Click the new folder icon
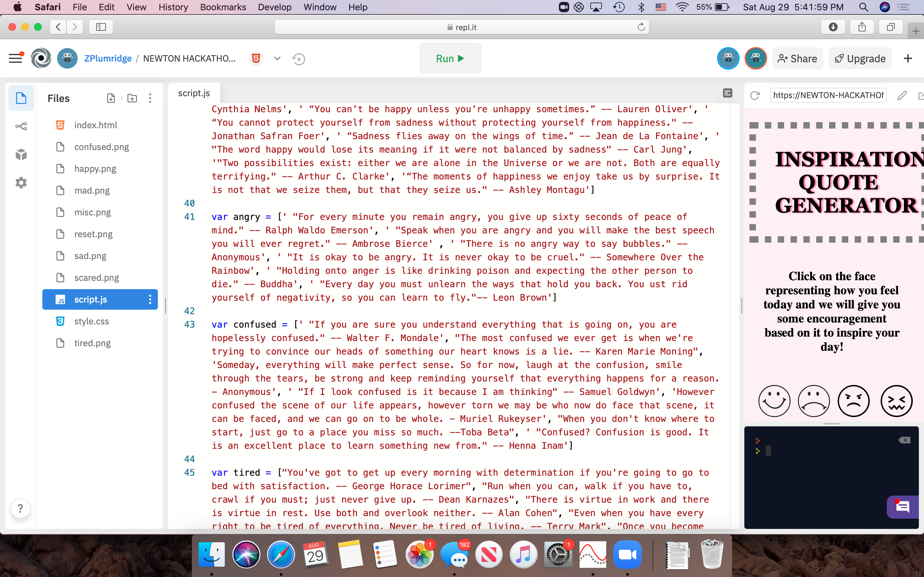The height and width of the screenshot is (577, 924). 132,98
